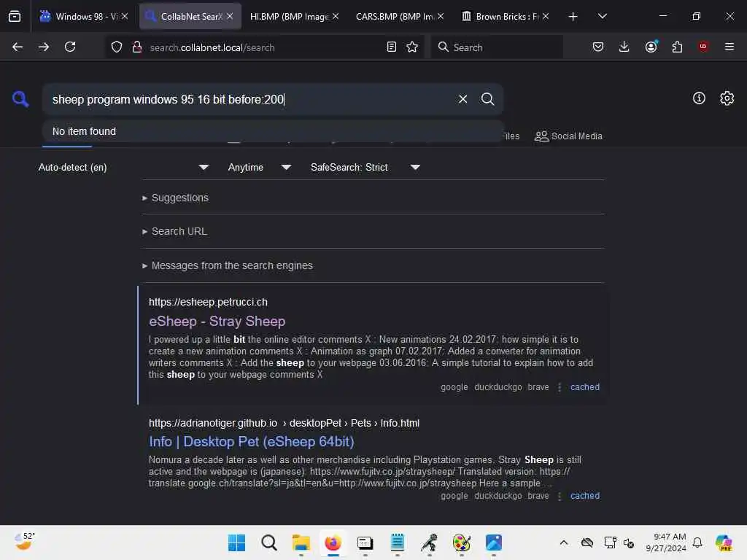Switch to HI.BMP tab
747x560 pixels.
(x=289, y=17)
